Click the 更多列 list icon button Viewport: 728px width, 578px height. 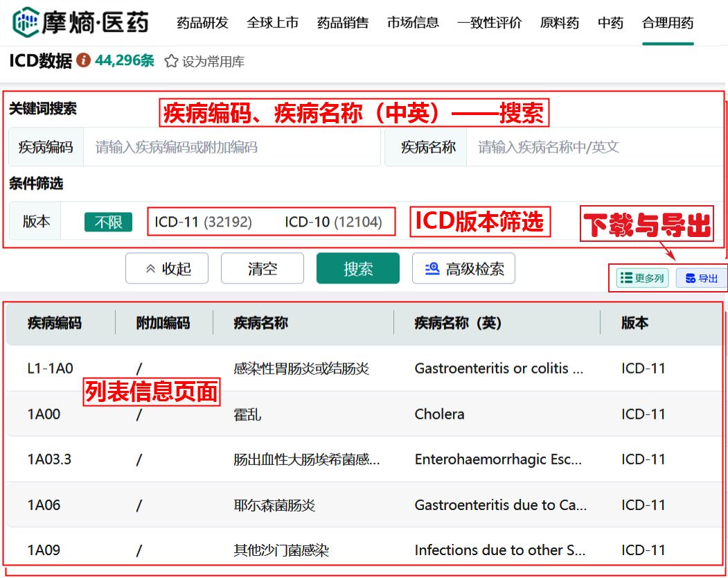(x=642, y=278)
